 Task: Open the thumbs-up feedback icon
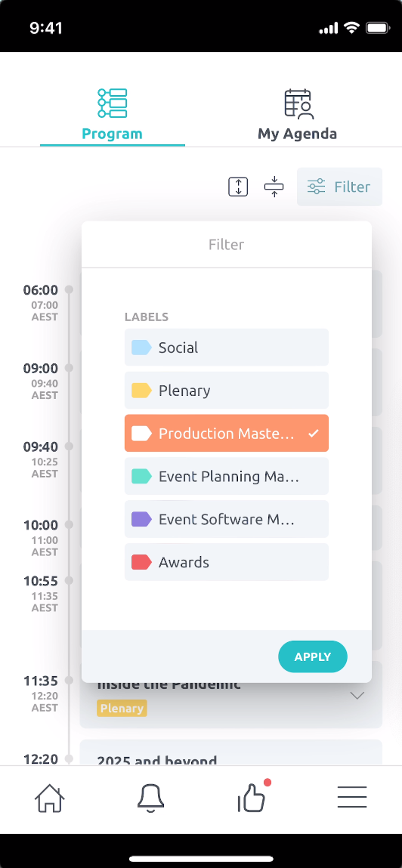pyautogui.click(x=252, y=797)
